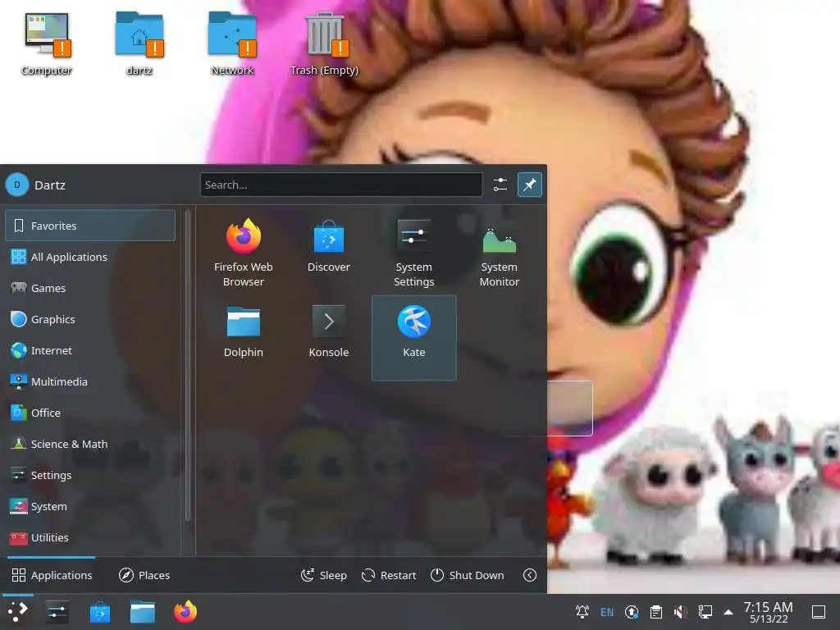Open Discover from the favorites grid
Viewport: 840px width, 630px height.
[328, 253]
